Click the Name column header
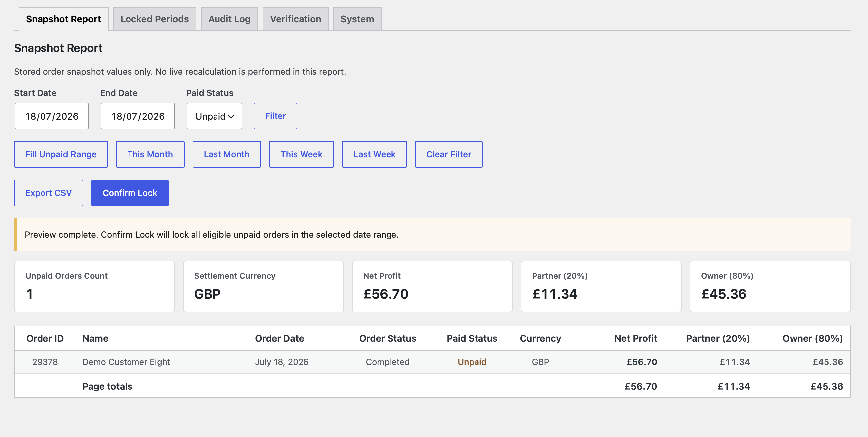868x437 pixels. tap(95, 338)
